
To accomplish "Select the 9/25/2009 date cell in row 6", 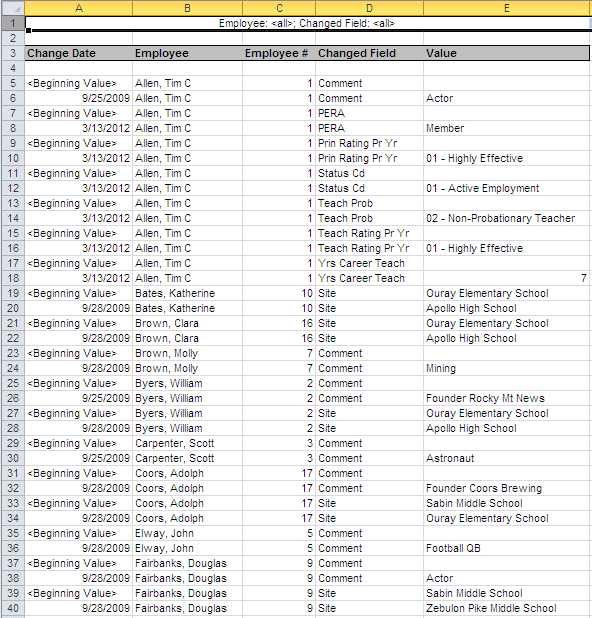I will click(x=78, y=98).
